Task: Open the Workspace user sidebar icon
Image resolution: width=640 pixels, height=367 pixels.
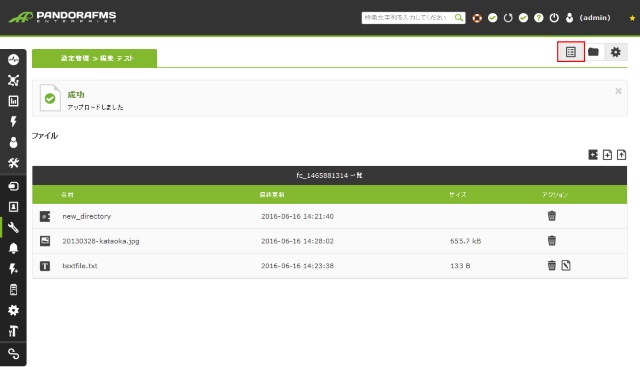Action: point(13,142)
